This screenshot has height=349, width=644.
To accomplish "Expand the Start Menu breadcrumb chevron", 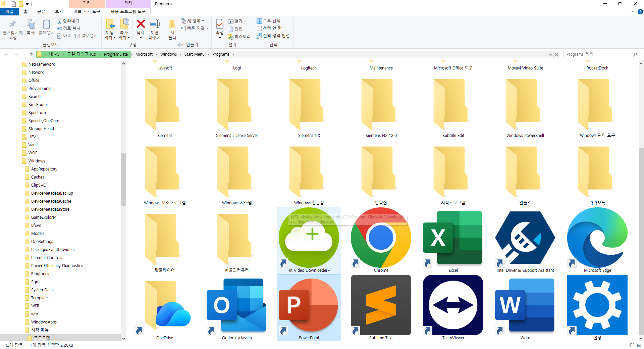I will point(208,54).
